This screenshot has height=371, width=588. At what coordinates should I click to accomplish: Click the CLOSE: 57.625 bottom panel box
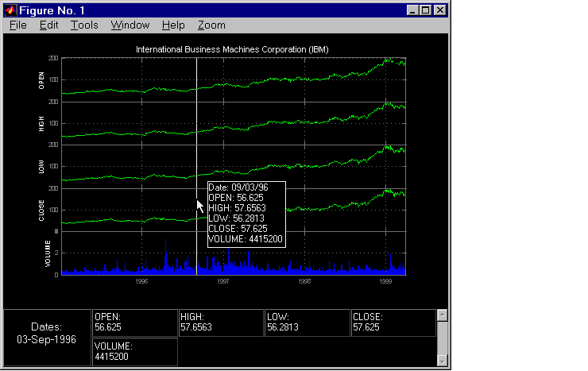coord(393,323)
